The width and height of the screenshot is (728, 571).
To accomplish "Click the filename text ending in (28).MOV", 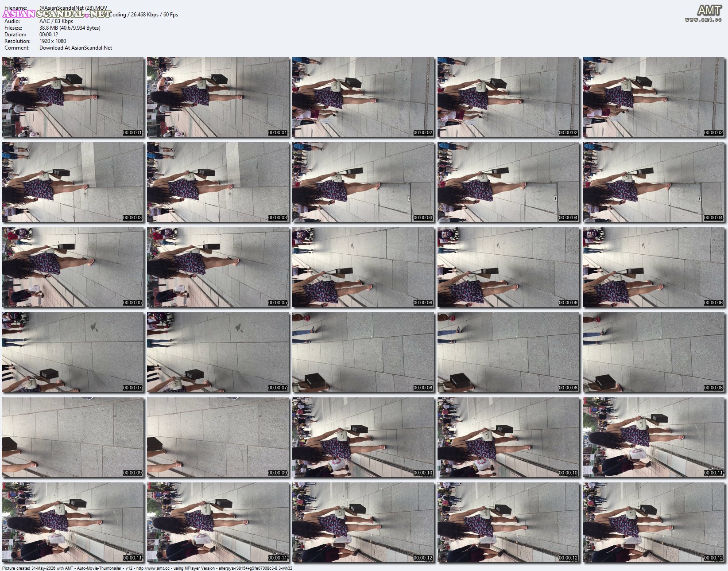I will (73, 8).
